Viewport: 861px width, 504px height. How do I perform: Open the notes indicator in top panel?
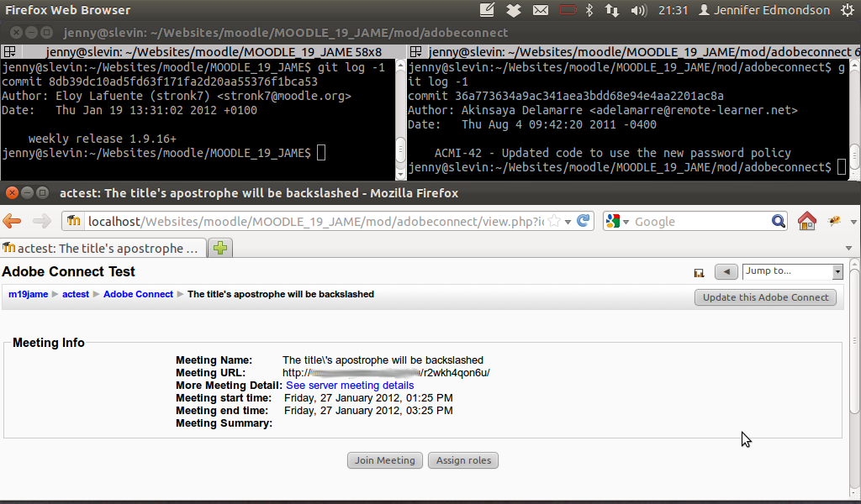coord(487,10)
